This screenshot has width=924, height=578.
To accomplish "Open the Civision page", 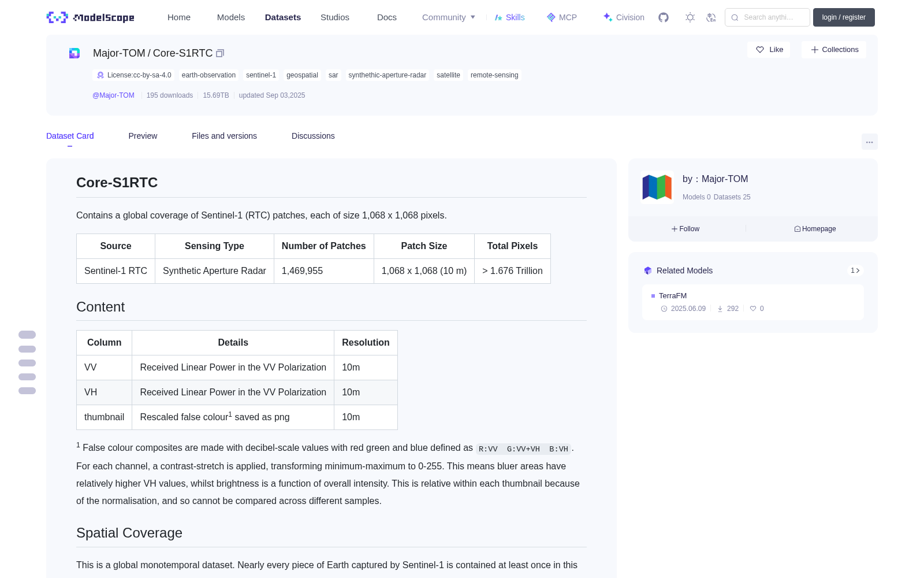I will (624, 17).
